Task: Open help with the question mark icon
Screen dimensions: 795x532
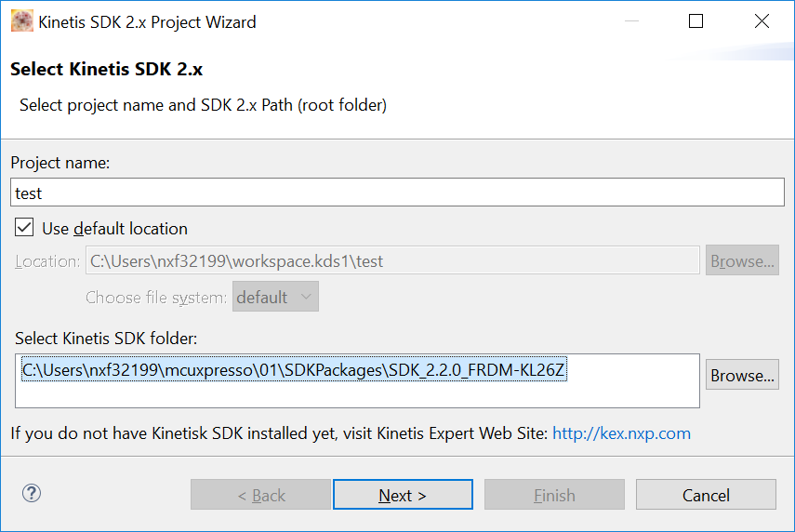Action: (x=31, y=493)
